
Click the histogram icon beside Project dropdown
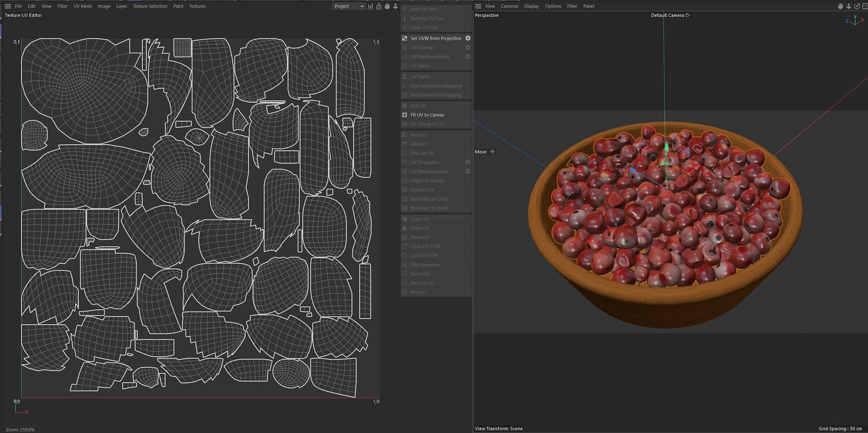click(x=370, y=6)
